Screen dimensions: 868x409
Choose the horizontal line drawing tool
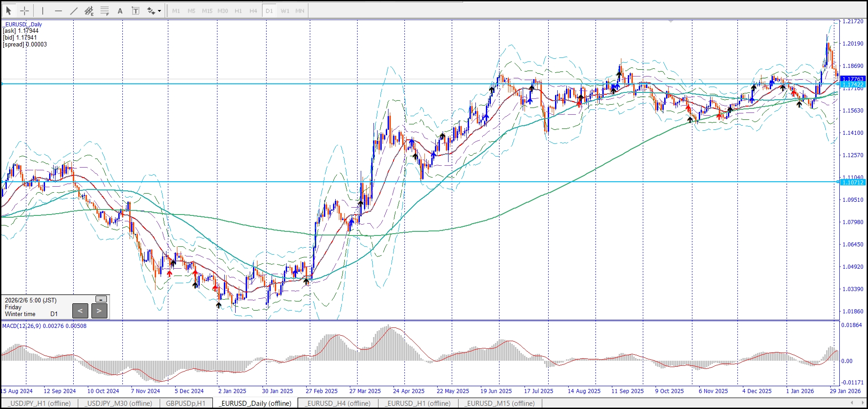click(x=58, y=10)
